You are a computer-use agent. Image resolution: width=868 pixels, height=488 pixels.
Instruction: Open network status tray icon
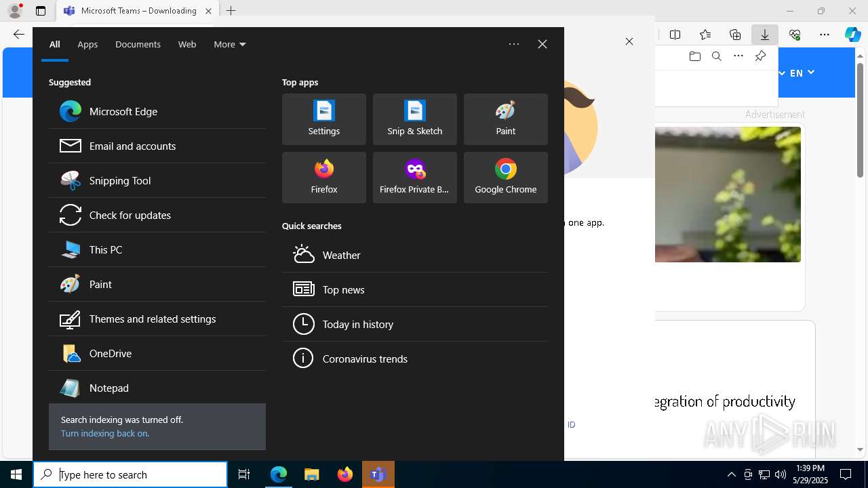(x=764, y=474)
